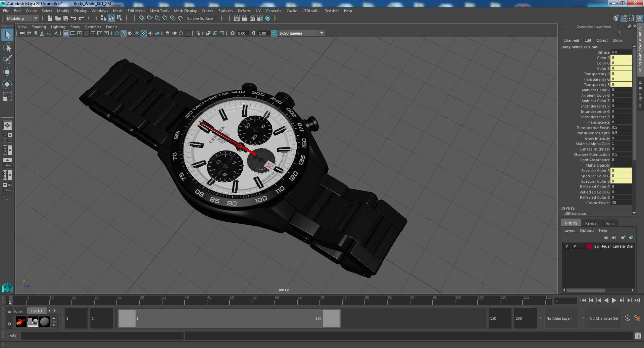Click the Undo arrow icon
Screen dimensions: 644x348
click(73, 18)
